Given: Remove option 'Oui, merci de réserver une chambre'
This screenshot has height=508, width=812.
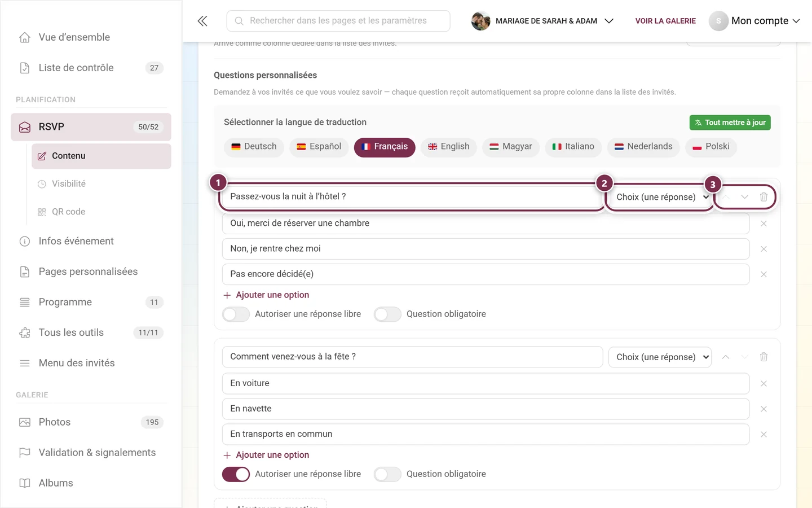Looking at the screenshot, I should (x=764, y=224).
